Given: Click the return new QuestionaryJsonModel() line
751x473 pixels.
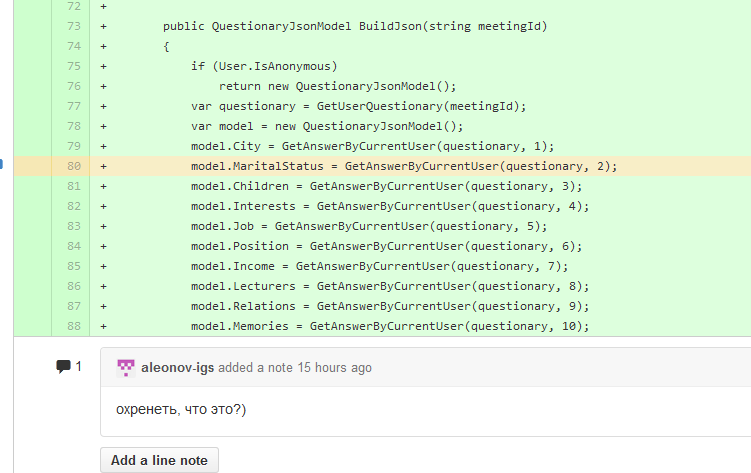Looking at the screenshot, I should pos(338,86).
